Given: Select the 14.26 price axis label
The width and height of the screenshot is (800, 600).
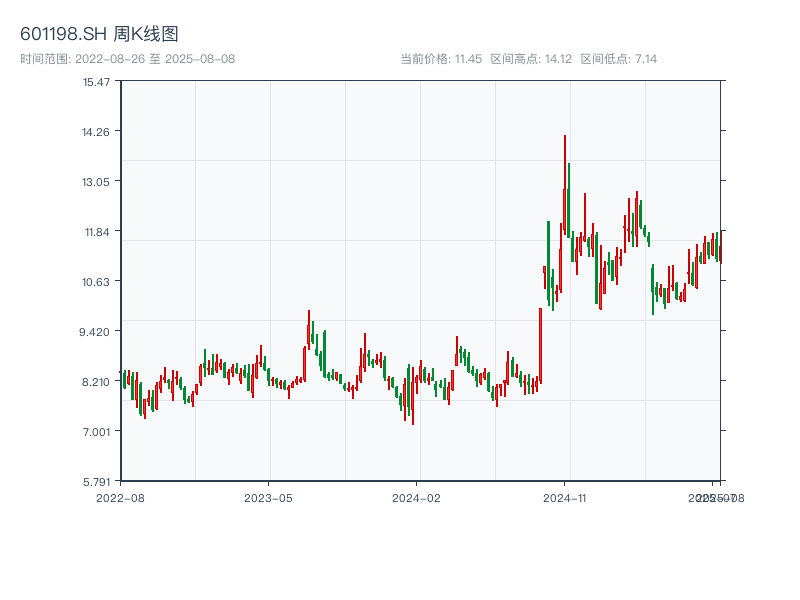Looking at the screenshot, I should (x=96, y=131).
